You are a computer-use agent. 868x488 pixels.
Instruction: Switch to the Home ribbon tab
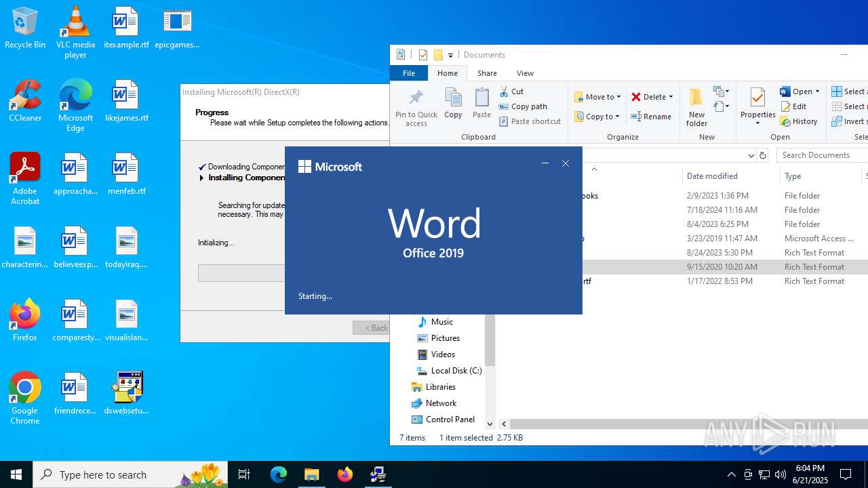point(448,73)
